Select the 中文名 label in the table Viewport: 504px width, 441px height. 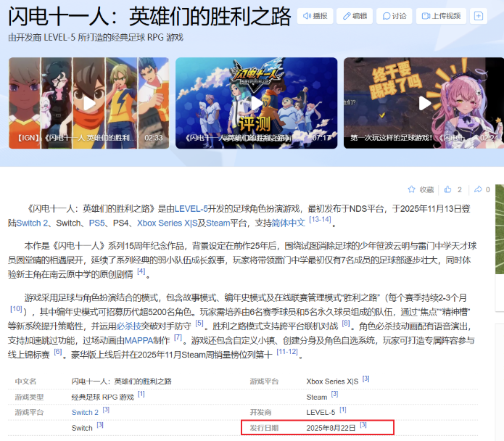point(25,382)
